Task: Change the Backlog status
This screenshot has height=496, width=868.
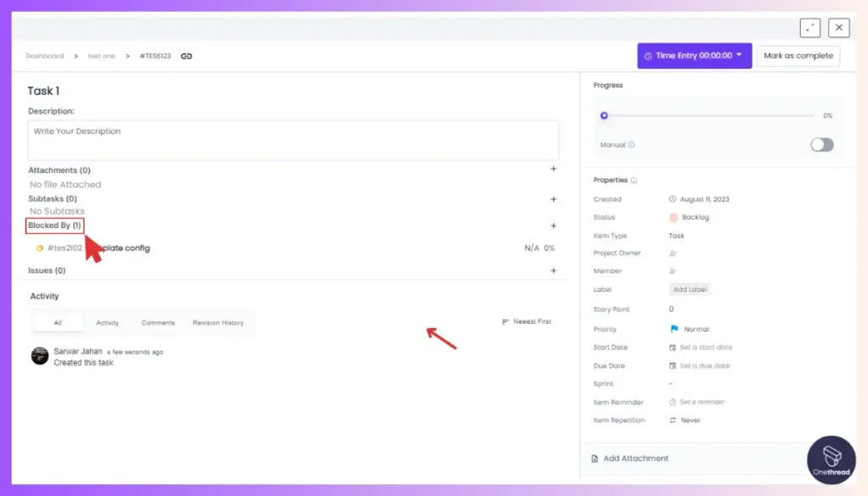Action: 695,218
